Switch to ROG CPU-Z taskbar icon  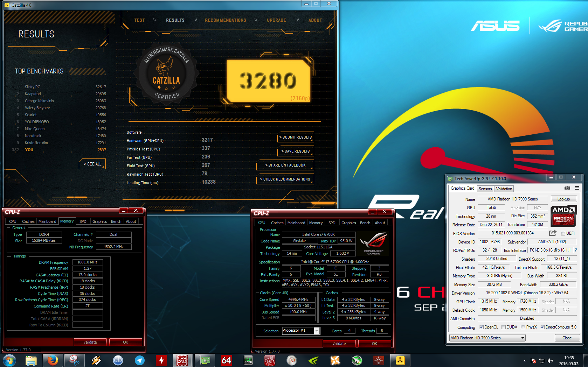182,360
